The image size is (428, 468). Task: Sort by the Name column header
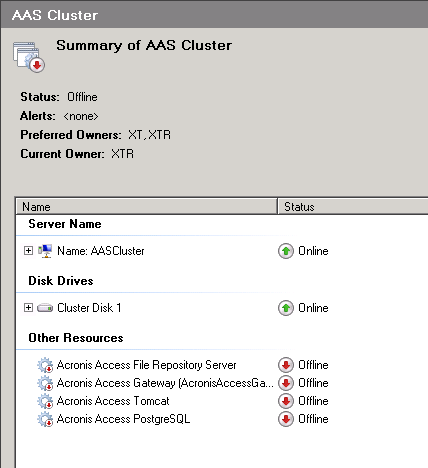coord(147,207)
